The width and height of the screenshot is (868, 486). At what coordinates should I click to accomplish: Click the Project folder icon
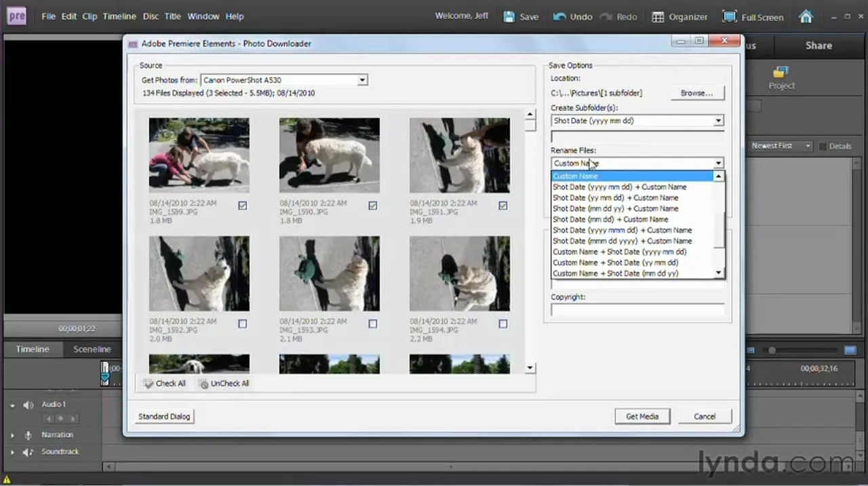coord(781,72)
